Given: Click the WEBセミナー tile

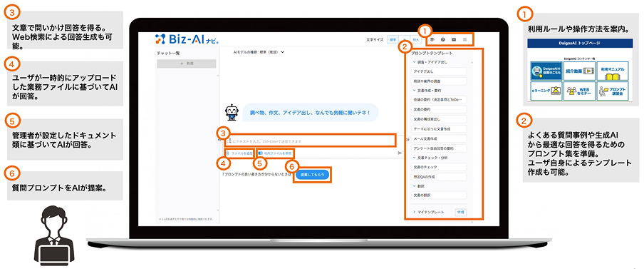Looking at the screenshot, I should (x=580, y=90).
